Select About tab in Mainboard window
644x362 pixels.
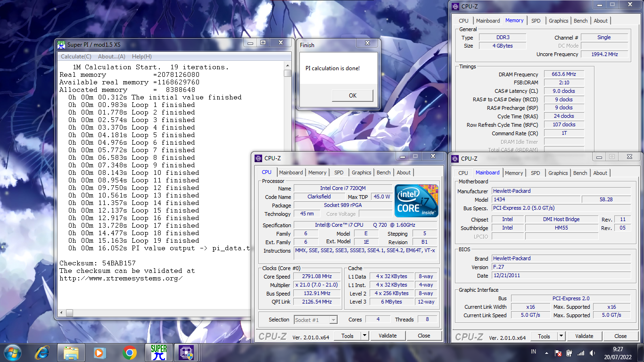coord(600,173)
